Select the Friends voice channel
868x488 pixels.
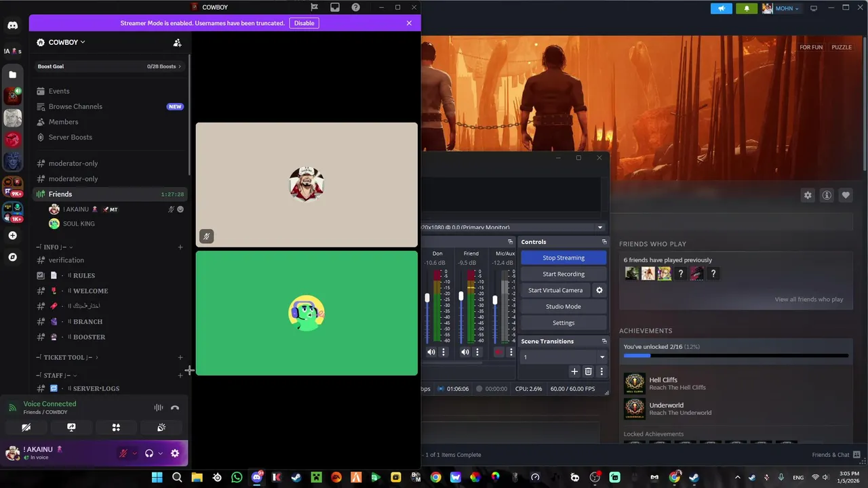111,194
